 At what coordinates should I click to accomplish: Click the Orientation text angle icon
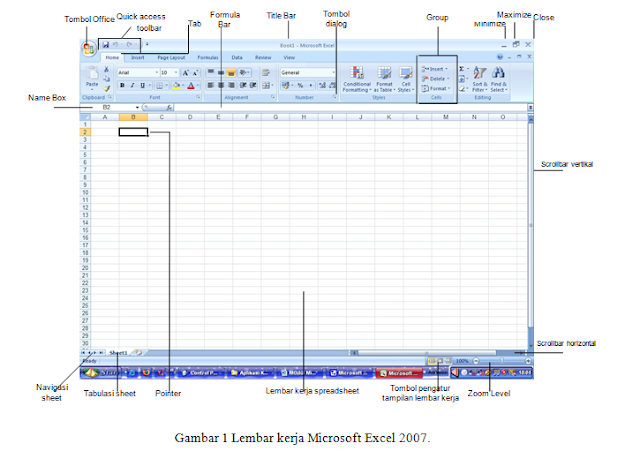pyautogui.click(x=244, y=73)
